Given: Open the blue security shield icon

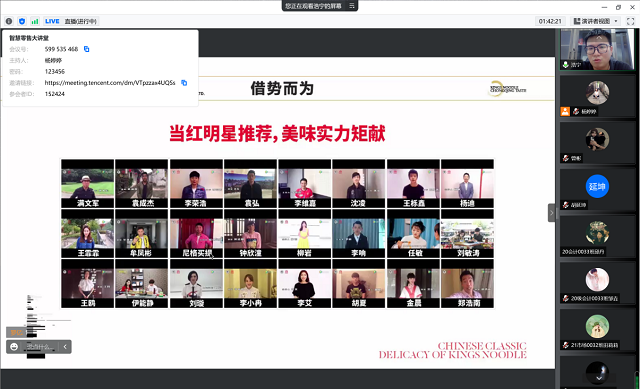Looking at the screenshot, I should coord(22,21).
